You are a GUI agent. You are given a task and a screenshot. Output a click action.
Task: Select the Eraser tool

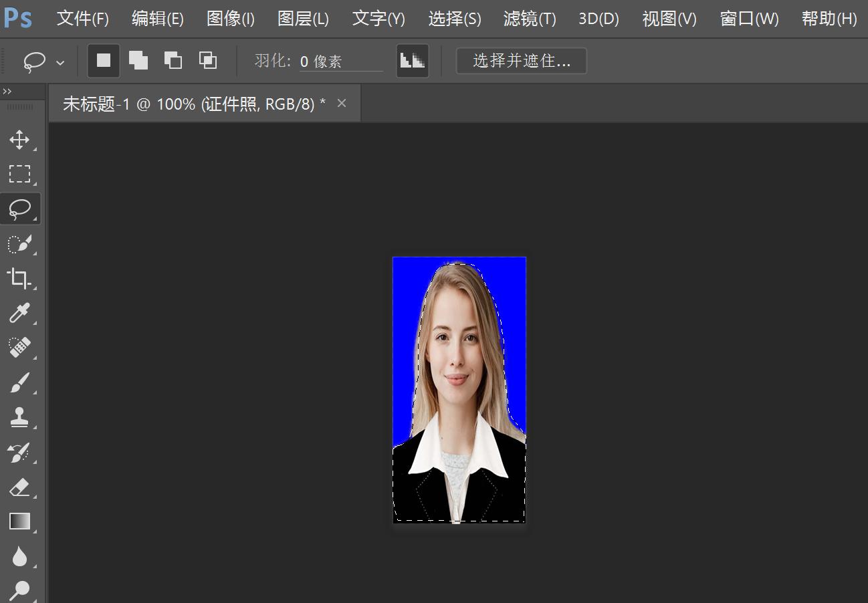20,487
